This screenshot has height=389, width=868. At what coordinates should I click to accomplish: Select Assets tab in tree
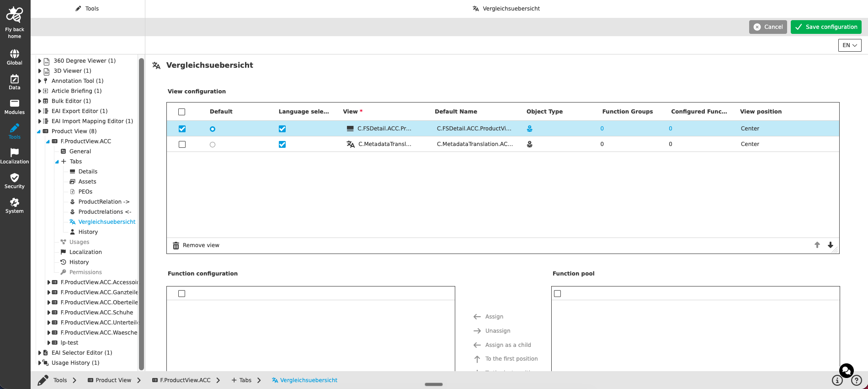87,182
